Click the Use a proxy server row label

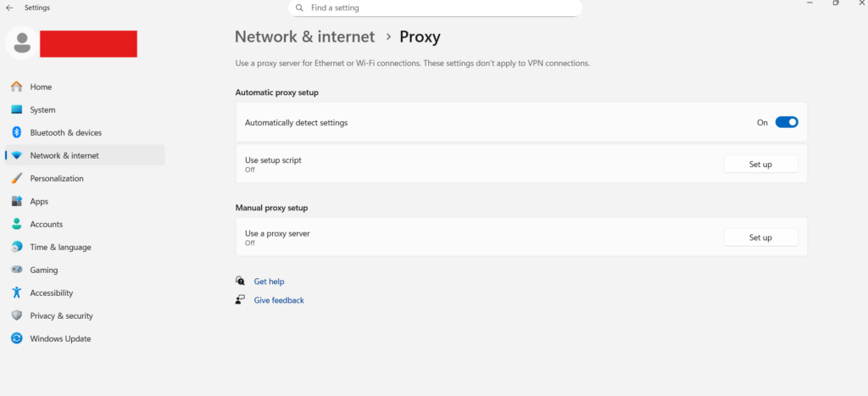pyautogui.click(x=277, y=233)
